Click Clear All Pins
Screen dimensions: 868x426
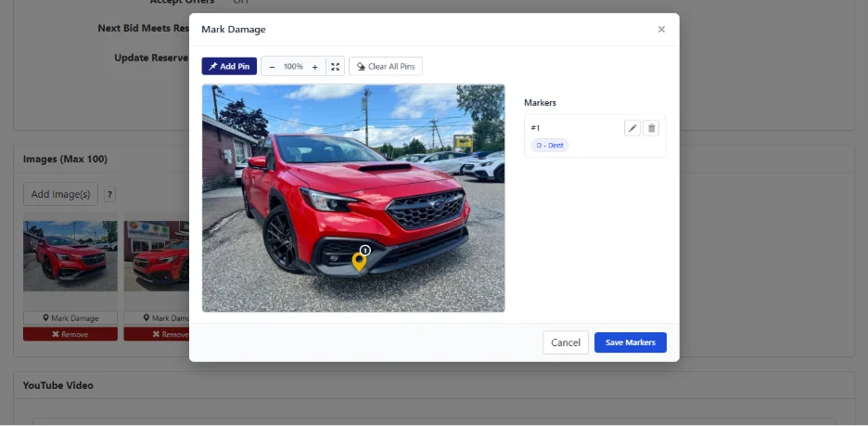pyautogui.click(x=386, y=67)
